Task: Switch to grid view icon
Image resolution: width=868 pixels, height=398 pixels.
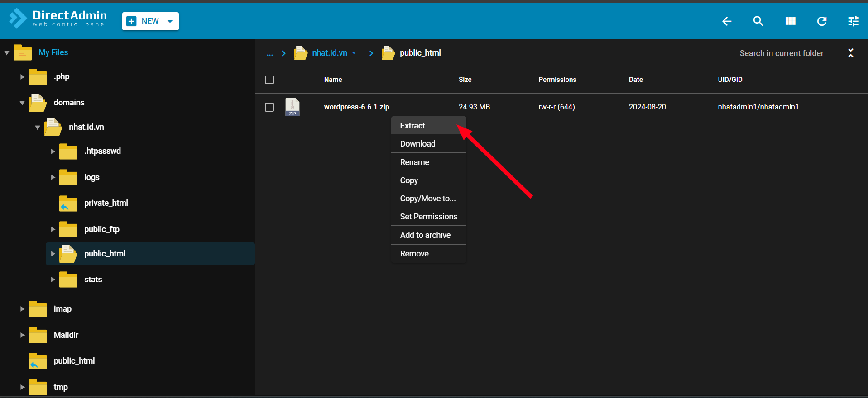Action: click(x=790, y=21)
